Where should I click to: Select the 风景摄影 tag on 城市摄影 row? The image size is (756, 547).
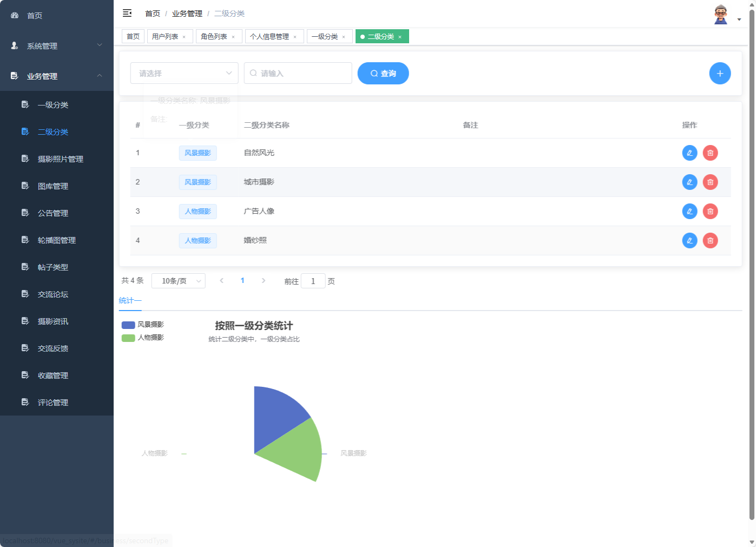point(198,182)
